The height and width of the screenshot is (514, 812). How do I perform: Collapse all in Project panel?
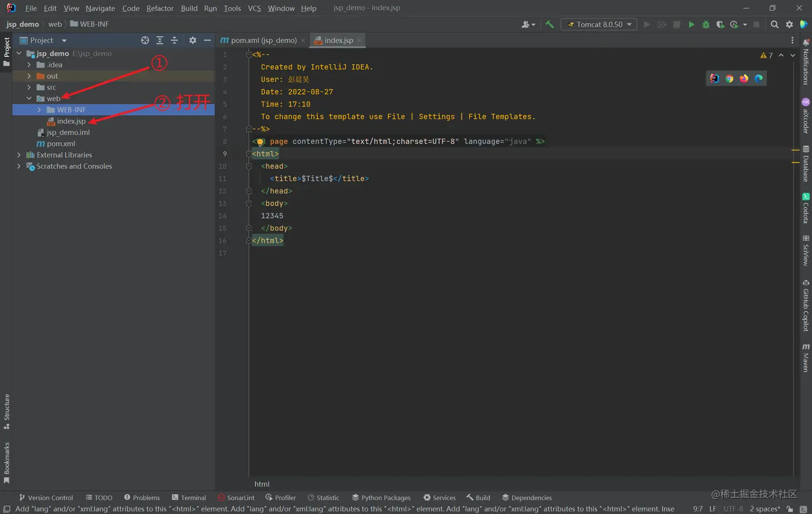(175, 40)
